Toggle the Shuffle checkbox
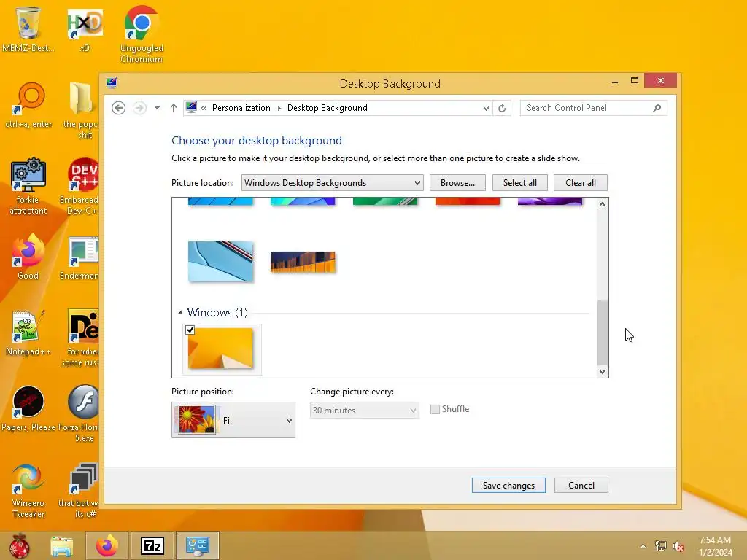 [435, 409]
